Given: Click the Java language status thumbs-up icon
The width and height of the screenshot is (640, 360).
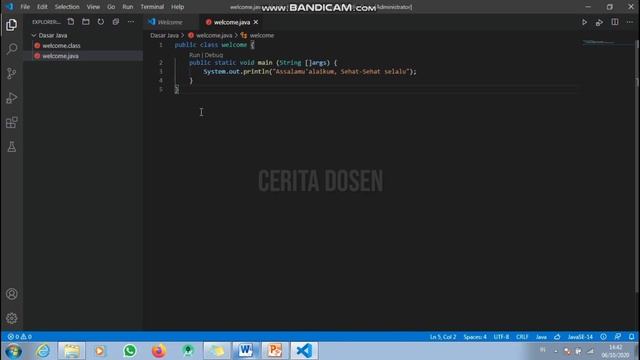Looking at the screenshot, I should click(x=557, y=337).
